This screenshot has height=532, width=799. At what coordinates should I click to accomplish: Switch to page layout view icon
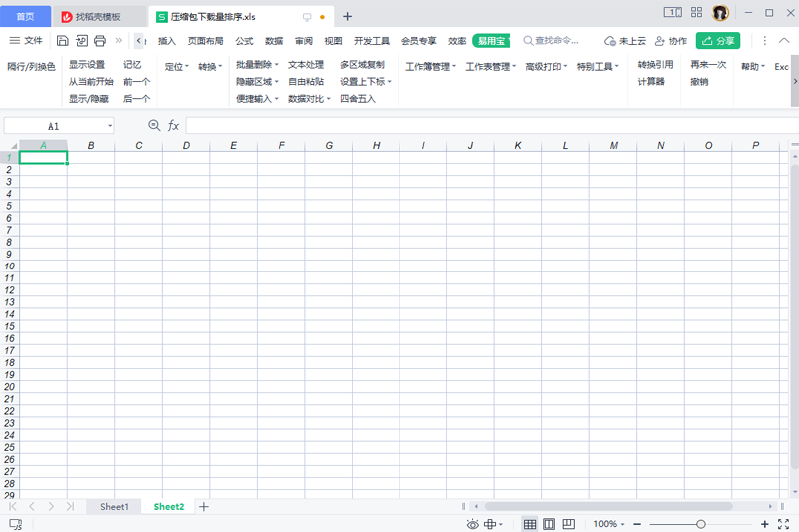click(549, 524)
